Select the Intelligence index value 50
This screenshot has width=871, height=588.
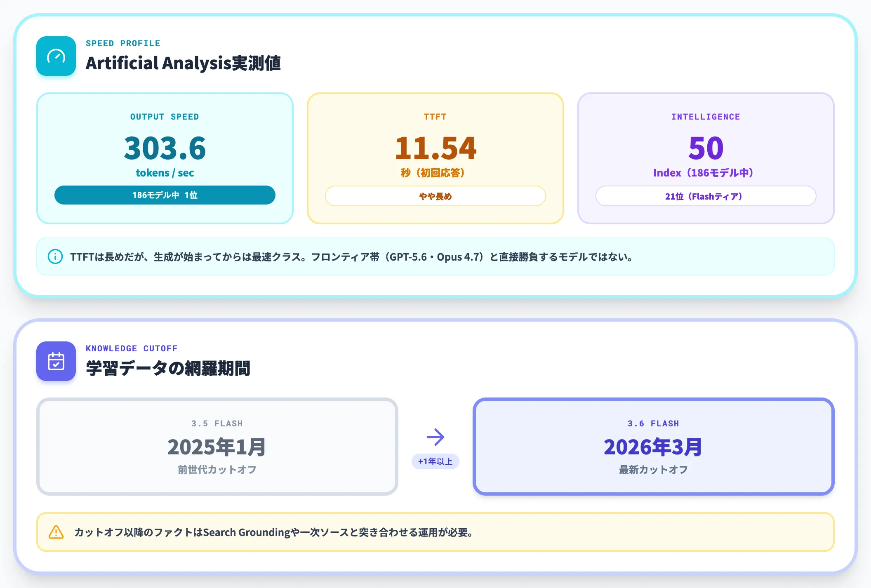tap(706, 148)
